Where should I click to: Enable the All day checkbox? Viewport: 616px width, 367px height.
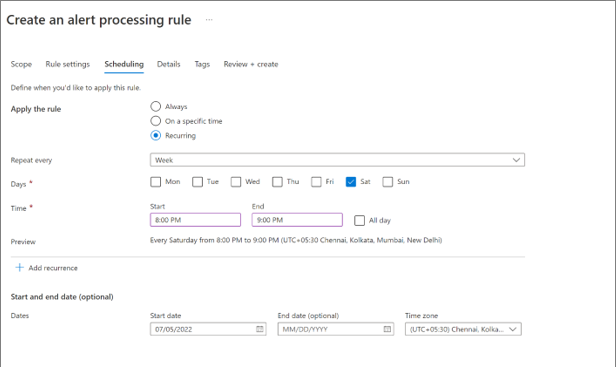pyautogui.click(x=359, y=220)
